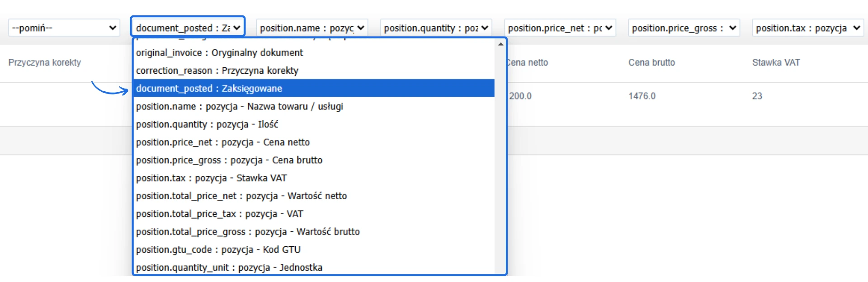Click the dropdown list scroll-up arrow

click(500, 44)
